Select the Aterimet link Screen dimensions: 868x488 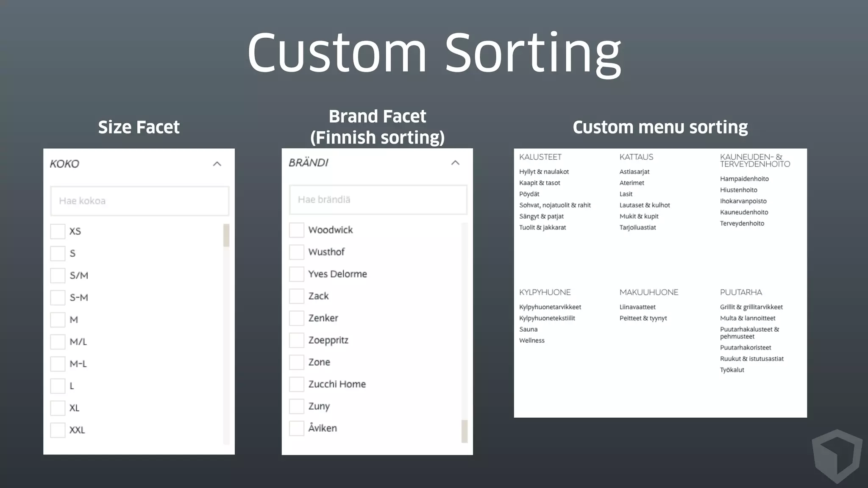coord(632,183)
